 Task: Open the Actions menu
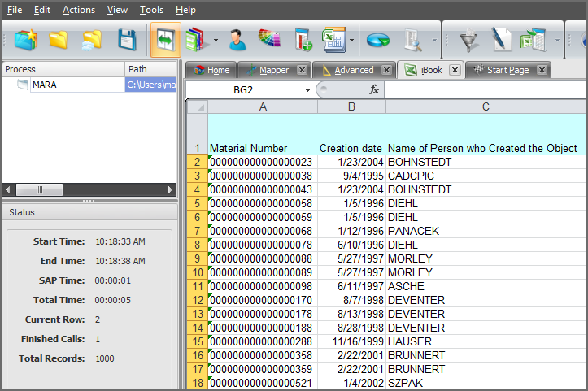pyautogui.click(x=78, y=10)
